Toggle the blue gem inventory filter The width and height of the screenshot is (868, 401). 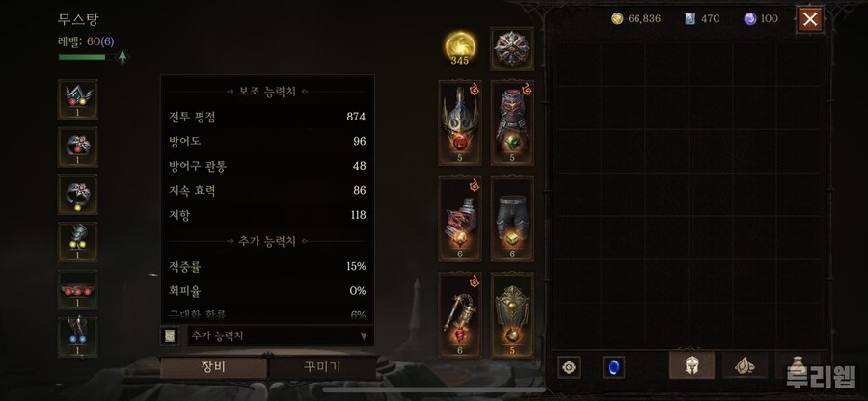coord(614,367)
